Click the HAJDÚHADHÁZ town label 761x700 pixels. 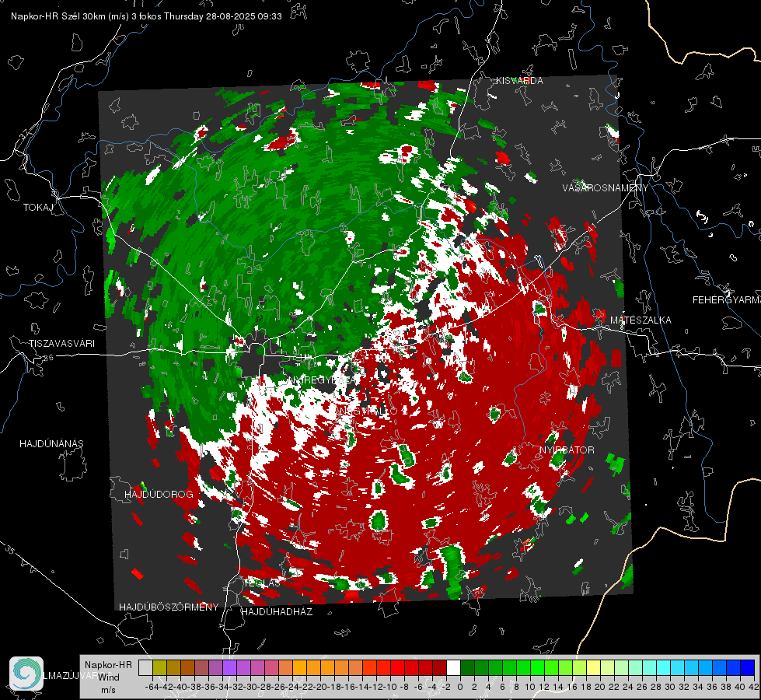click(x=277, y=611)
